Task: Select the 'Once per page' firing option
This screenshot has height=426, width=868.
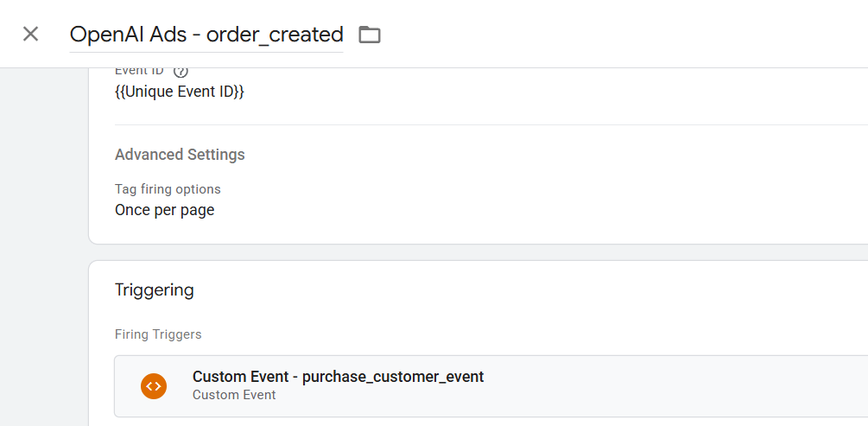Action: coord(164,211)
